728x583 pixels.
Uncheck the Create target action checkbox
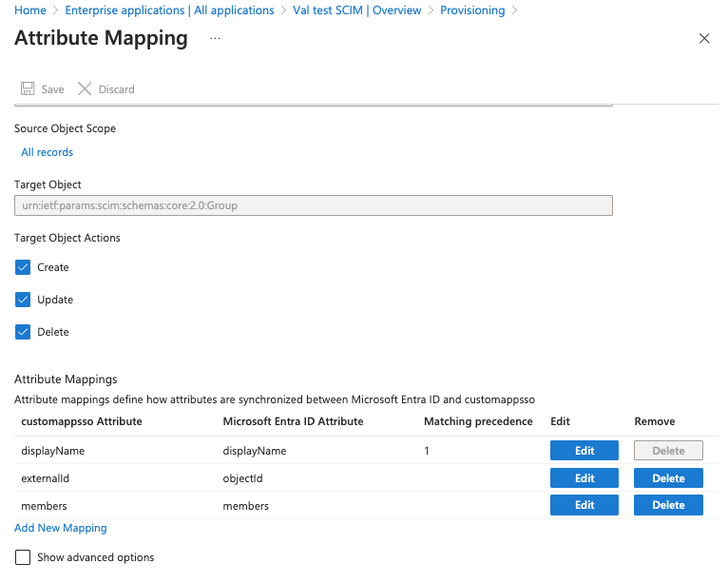pos(24,267)
